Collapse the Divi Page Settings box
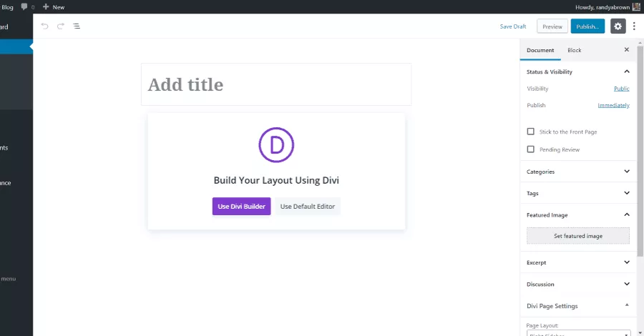Viewport: 644px width, 336px height. pos(627,305)
